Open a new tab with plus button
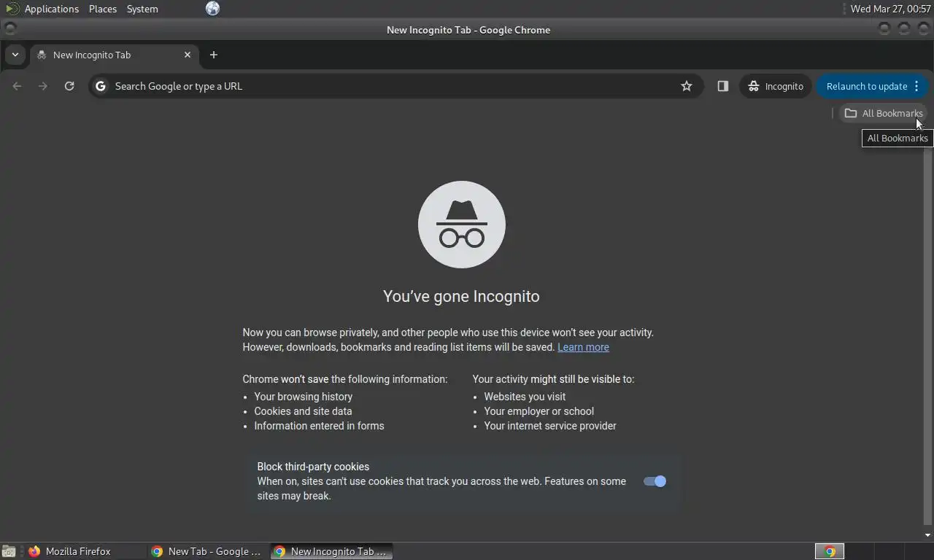This screenshot has height=560, width=934. (214, 55)
